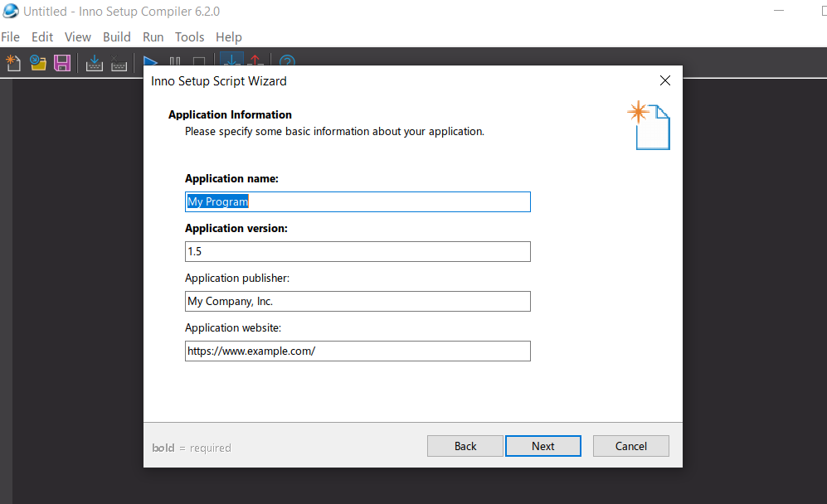Screen dimensions: 827x504
Task: Close the Inno Setup Script Wizard dialog
Action: tap(665, 80)
